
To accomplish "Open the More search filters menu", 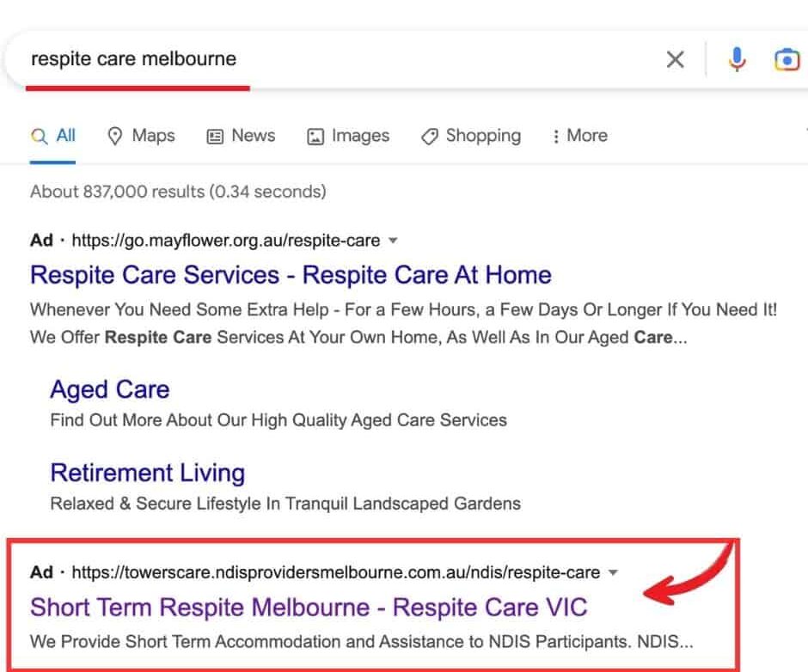I will pos(579,136).
